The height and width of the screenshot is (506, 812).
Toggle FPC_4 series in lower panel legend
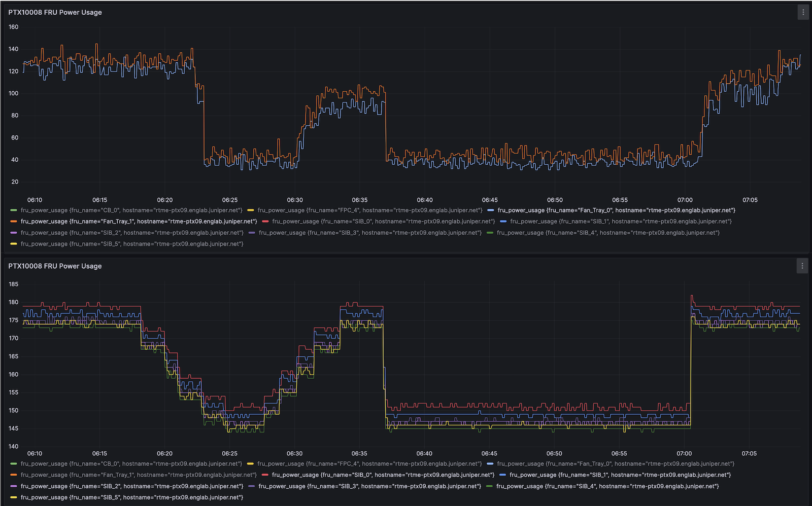click(369, 463)
